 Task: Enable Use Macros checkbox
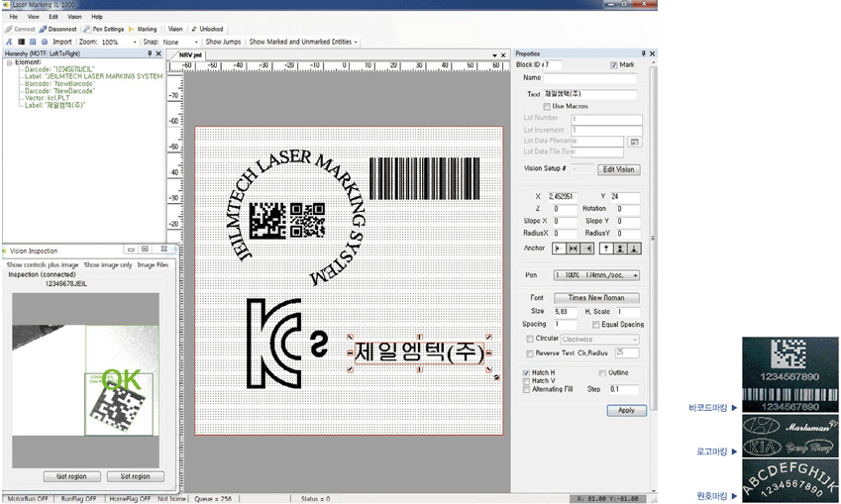[547, 107]
